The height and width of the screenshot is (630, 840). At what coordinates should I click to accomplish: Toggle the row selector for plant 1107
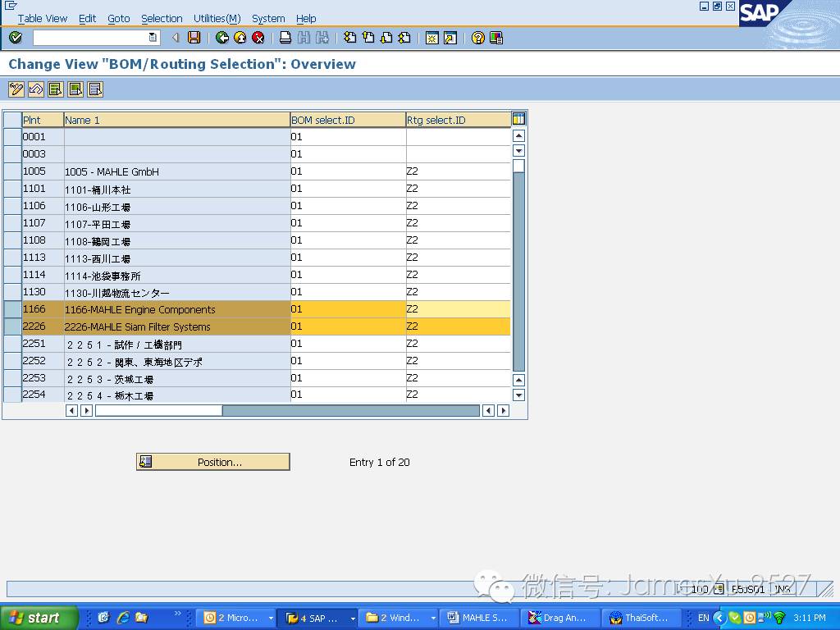(x=12, y=223)
